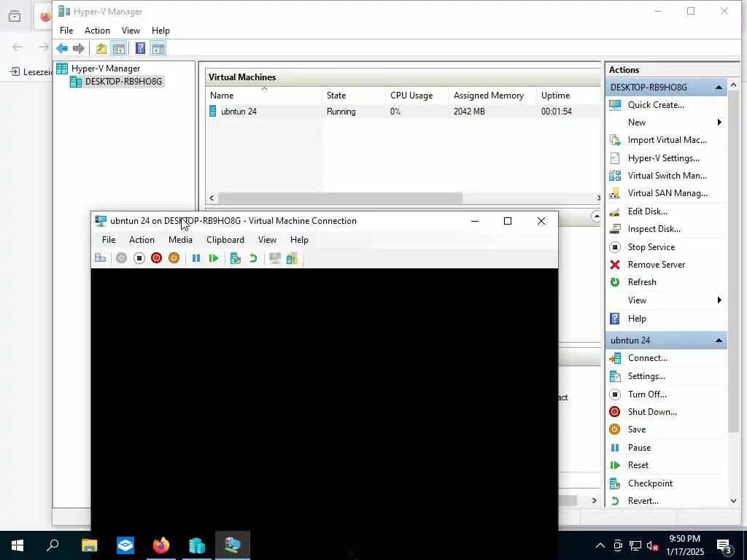The height and width of the screenshot is (560, 747).
Task: Select ubntun 24 virtual machine row
Action: pos(403,112)
